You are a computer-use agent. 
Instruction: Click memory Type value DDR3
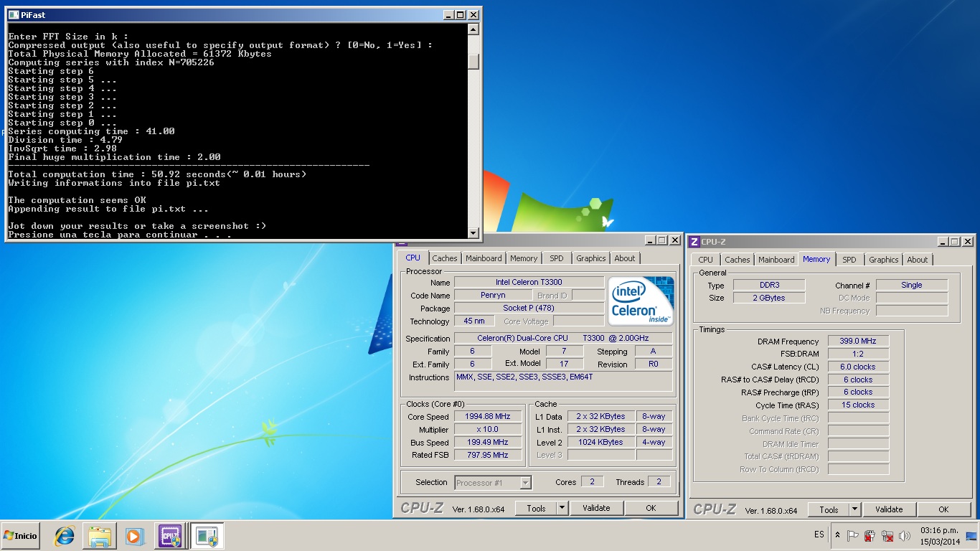[x=769, y=285]
